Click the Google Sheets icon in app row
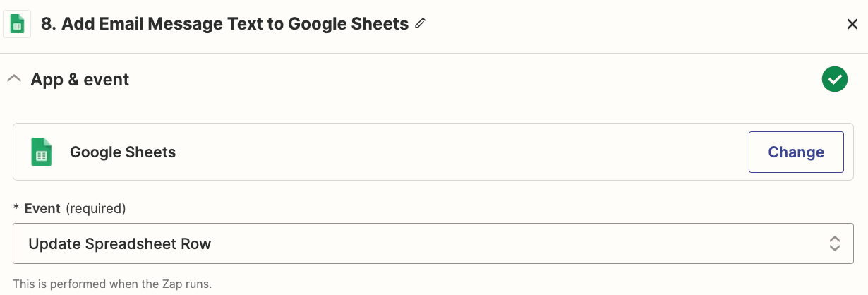This screenshot has width=868, height=295. click(42, 152)
